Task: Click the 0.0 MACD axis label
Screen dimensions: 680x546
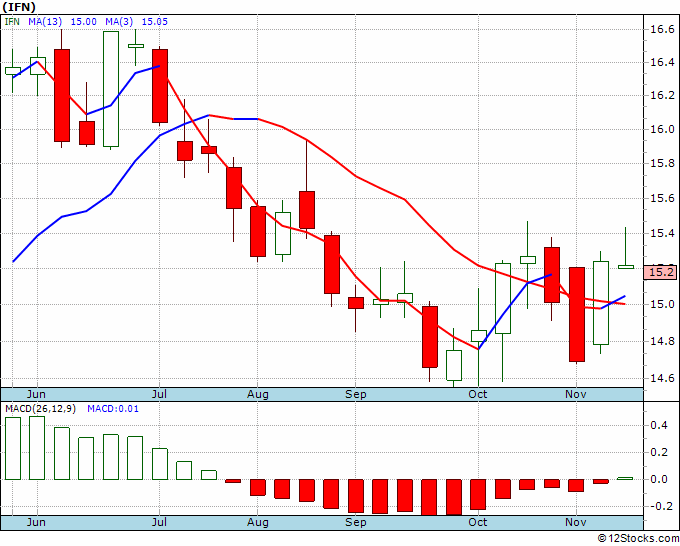Action: pos(659,479)
